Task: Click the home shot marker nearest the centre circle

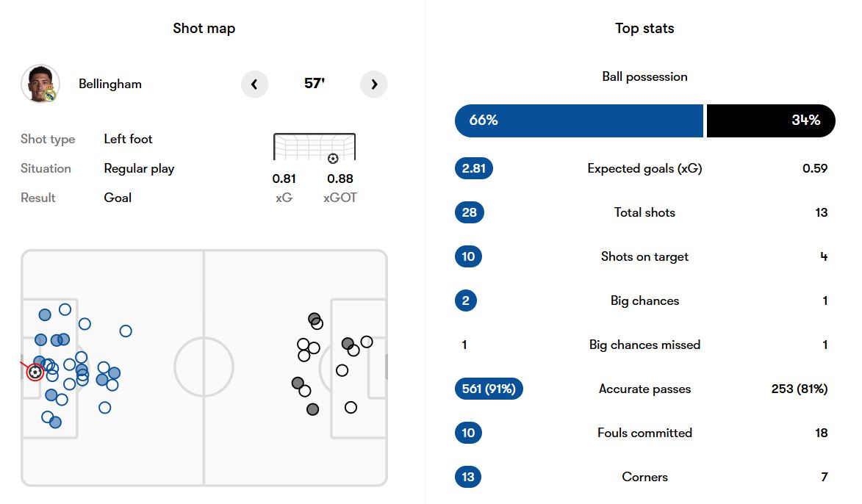Action: point(126,331)
